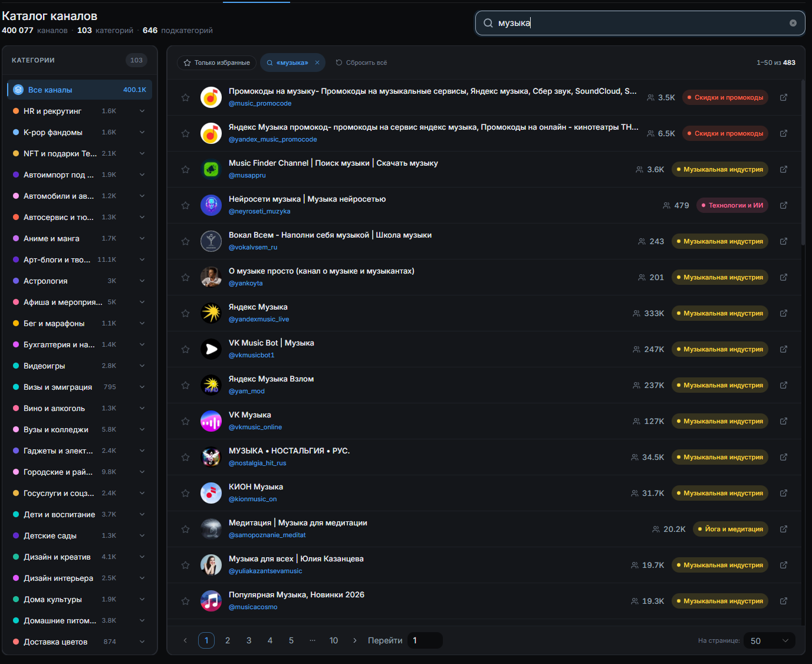
Task: Click Яндекс Музыка channel avatar
Action: [211, 313]
